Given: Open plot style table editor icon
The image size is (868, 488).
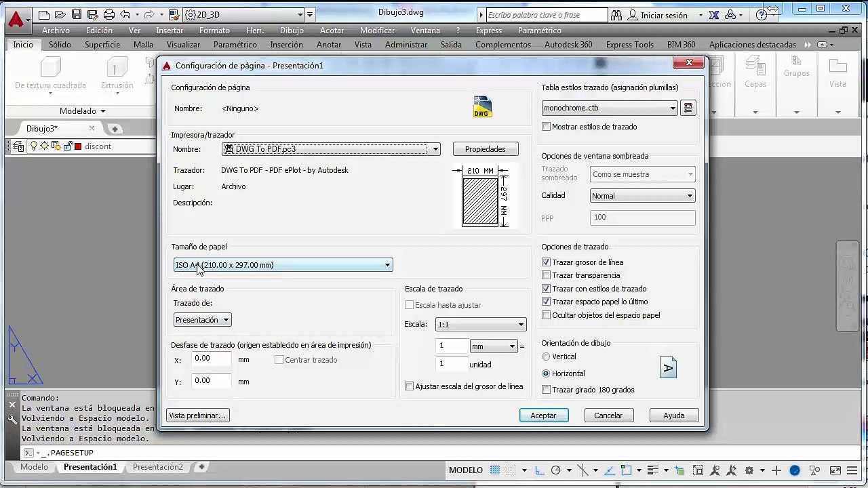Looking at the screenshot, I should click(688, 108).
